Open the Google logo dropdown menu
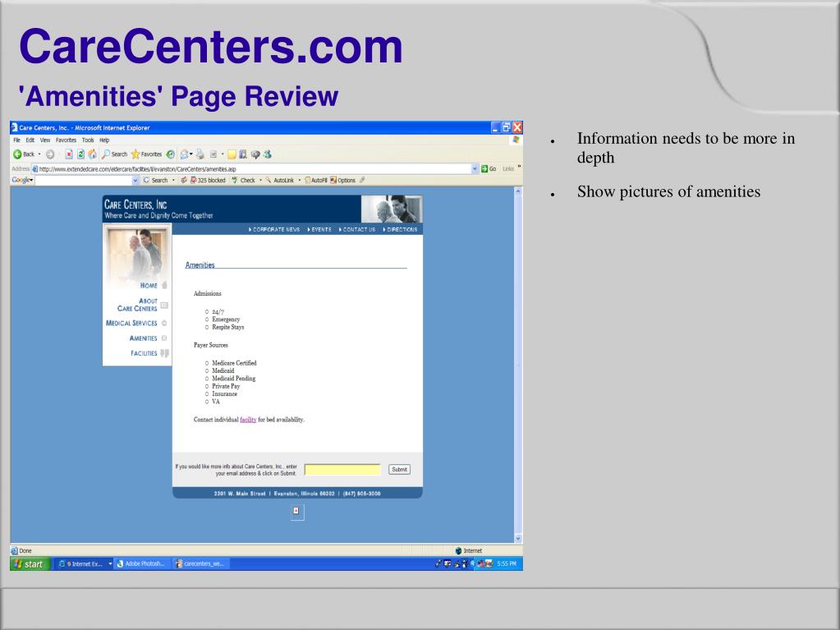The height and width of the screenshot is (630, 840). click(22, 180)
